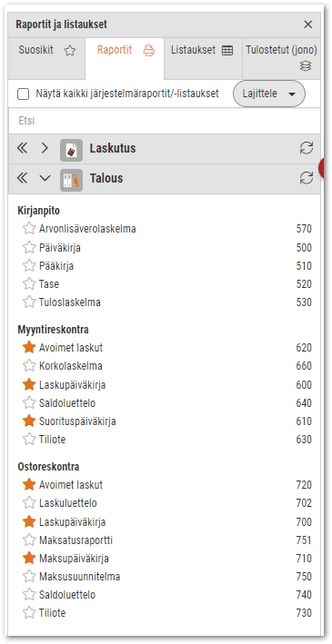Click the refresh icon on Talous row
This screenshot has width=332, height=644.
tap(307, 178)
